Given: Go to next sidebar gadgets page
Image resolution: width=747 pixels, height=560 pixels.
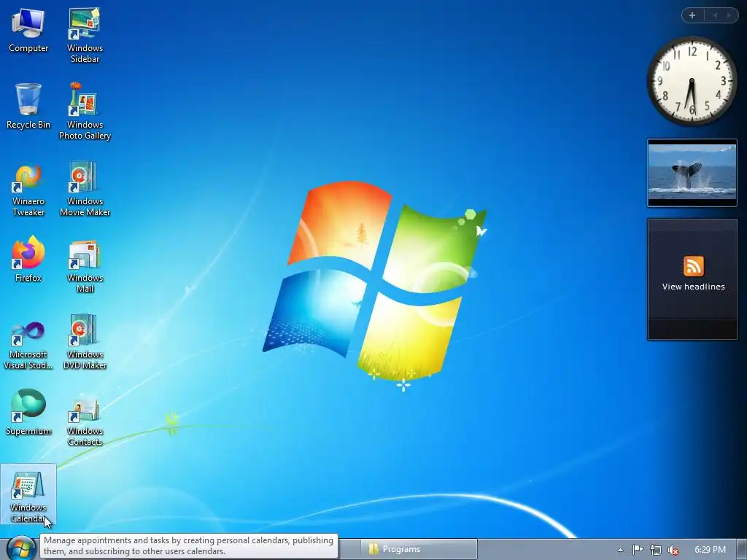Looking at the screenshot, I should point(729,15).
